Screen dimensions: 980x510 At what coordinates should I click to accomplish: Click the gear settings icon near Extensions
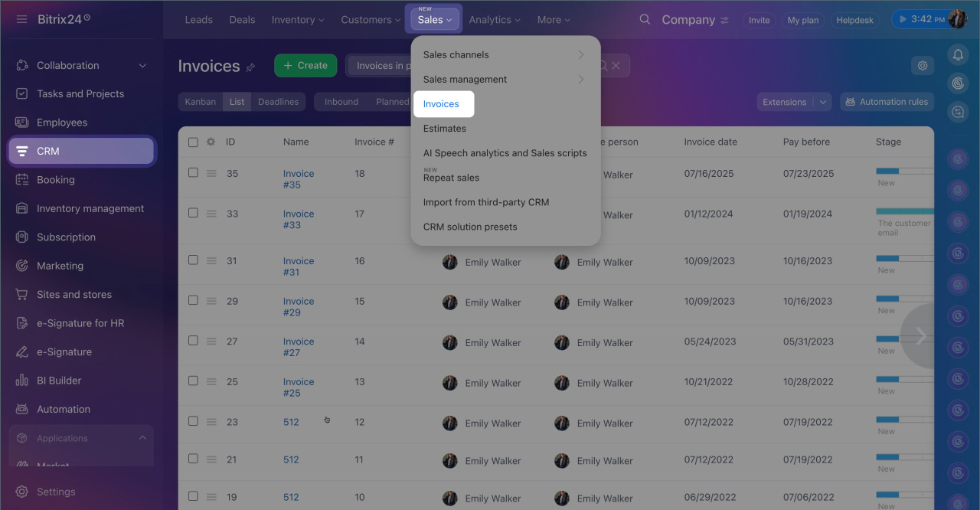pyautogui.click(x=923, y=66)
